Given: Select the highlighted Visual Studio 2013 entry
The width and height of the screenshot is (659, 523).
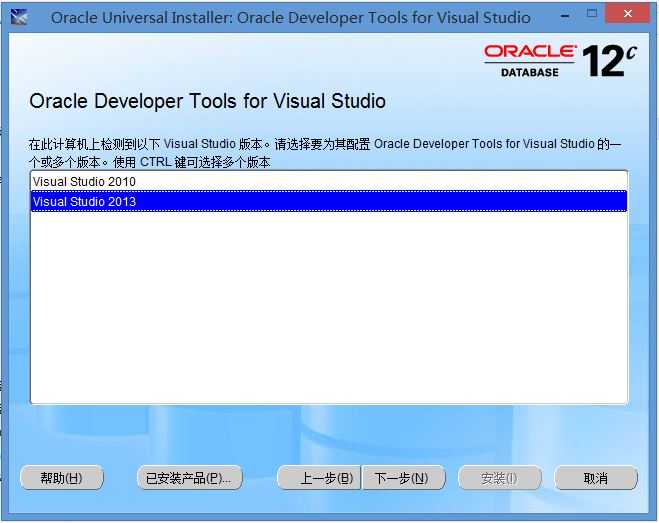Looking at the screenshot, I should pyautogui.click(x=329, y=201).
